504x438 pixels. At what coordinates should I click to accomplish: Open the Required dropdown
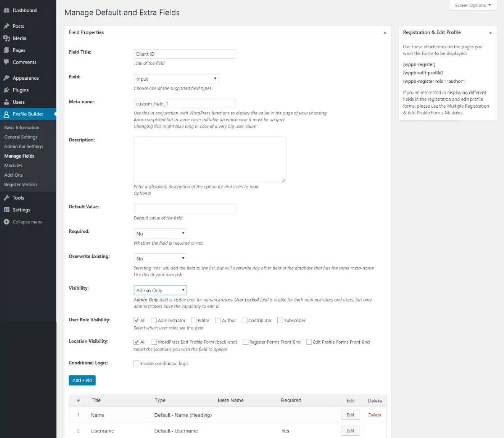click(160, 233)
